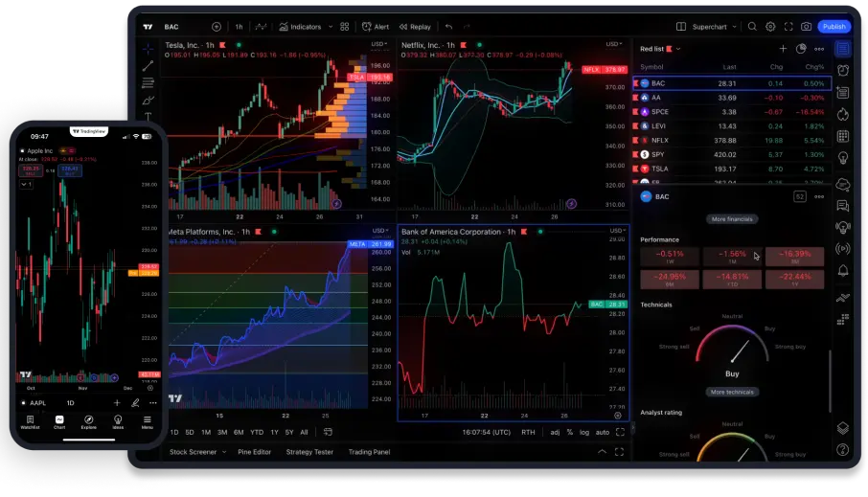
Task: Open the Stock Screener tab
Action: 193,452
